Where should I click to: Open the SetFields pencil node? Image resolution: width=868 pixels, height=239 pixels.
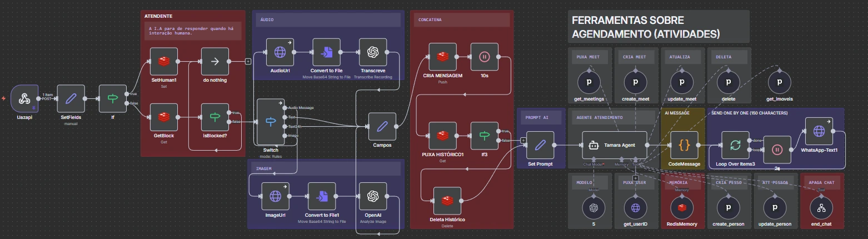coord(71,98)
